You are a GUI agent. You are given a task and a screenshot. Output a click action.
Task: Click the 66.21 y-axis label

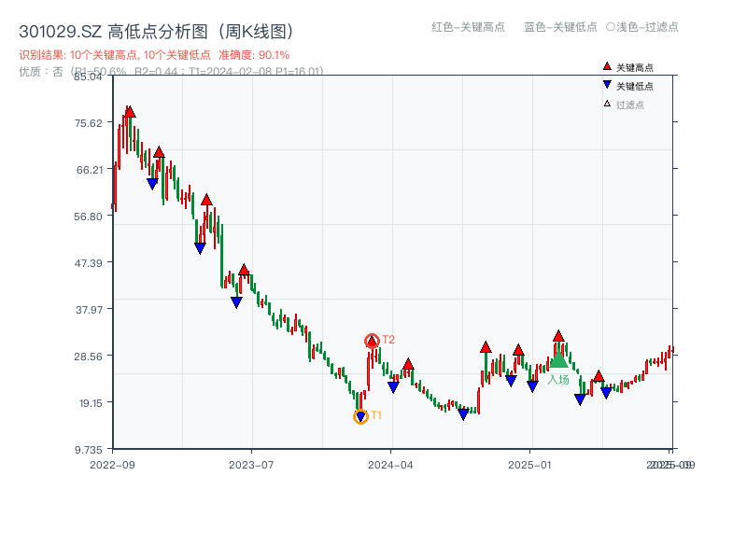click(90, 170)
